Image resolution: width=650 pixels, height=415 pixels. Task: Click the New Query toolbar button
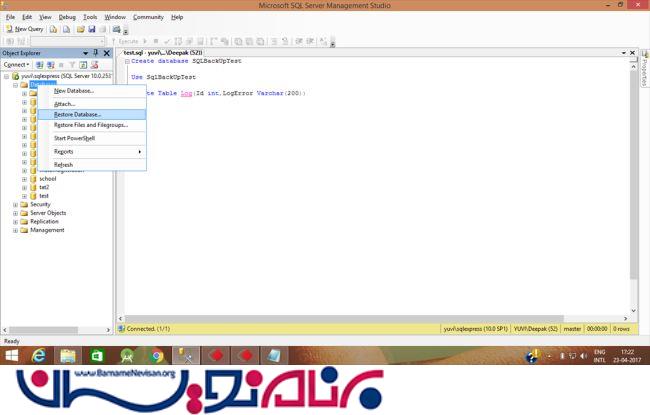coord(25,29)
